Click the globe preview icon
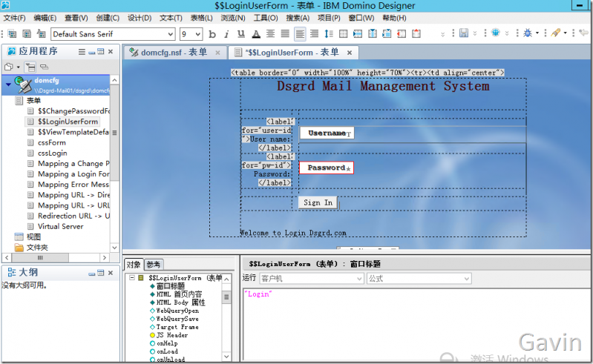 (496, 33)
